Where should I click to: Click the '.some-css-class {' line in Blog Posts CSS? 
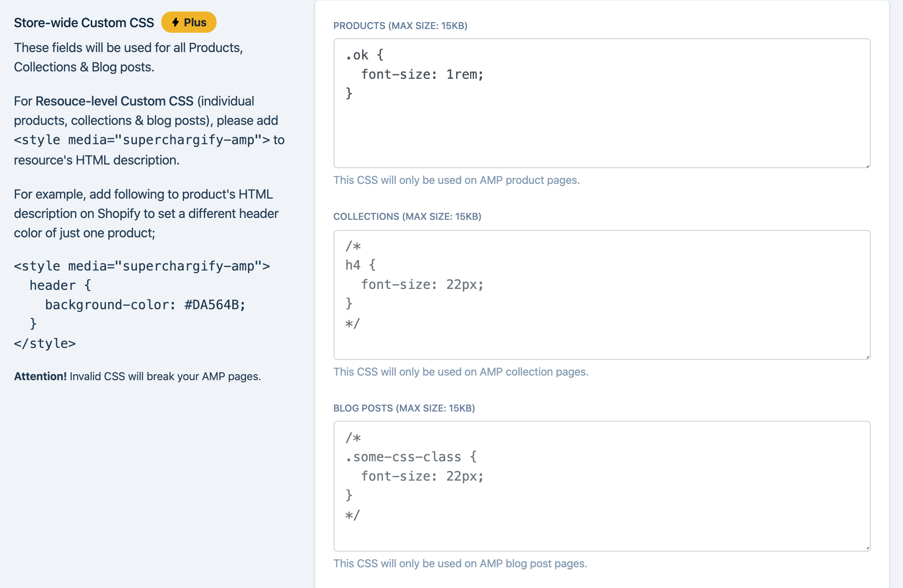(x=411, y=457)
